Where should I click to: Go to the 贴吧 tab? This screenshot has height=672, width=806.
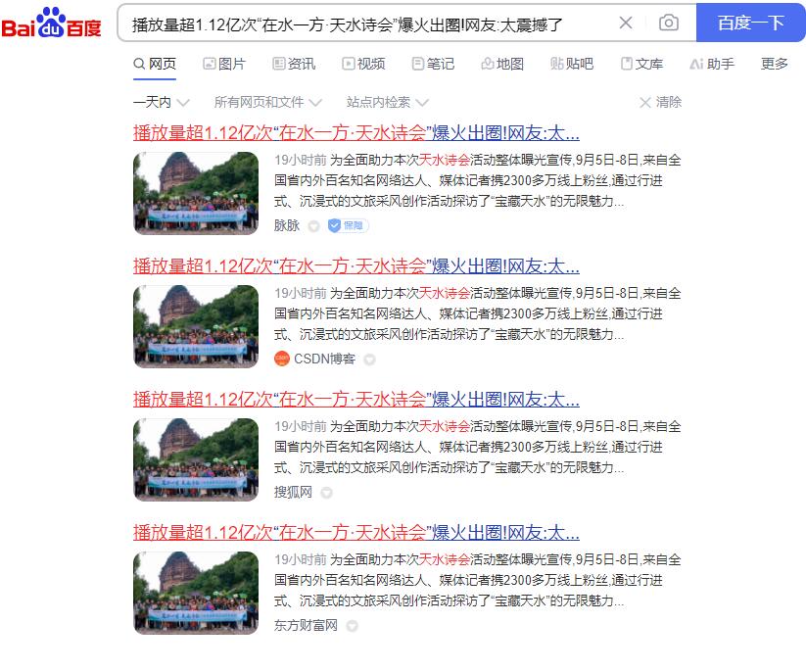(572, 64)
